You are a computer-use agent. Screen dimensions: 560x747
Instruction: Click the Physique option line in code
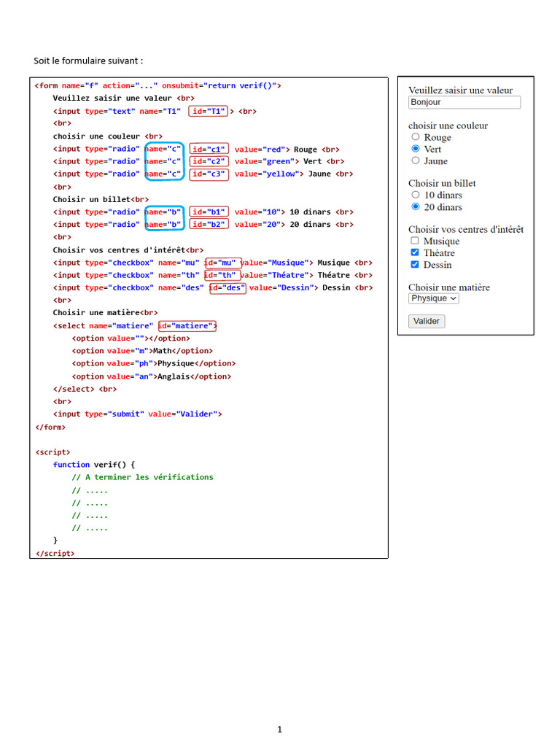click(154, 363)
